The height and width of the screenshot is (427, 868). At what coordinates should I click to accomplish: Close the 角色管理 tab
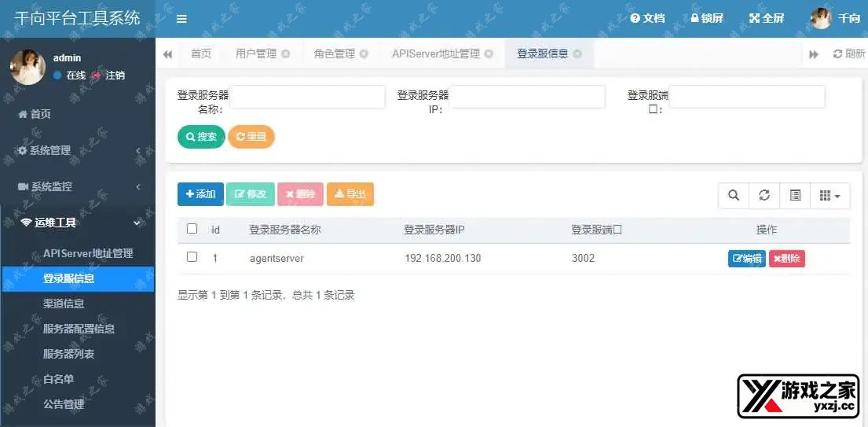[364, 54]
